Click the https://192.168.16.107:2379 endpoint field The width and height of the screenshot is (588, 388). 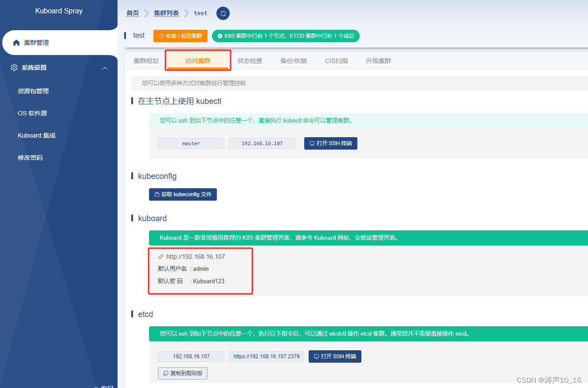pos(267,356)
